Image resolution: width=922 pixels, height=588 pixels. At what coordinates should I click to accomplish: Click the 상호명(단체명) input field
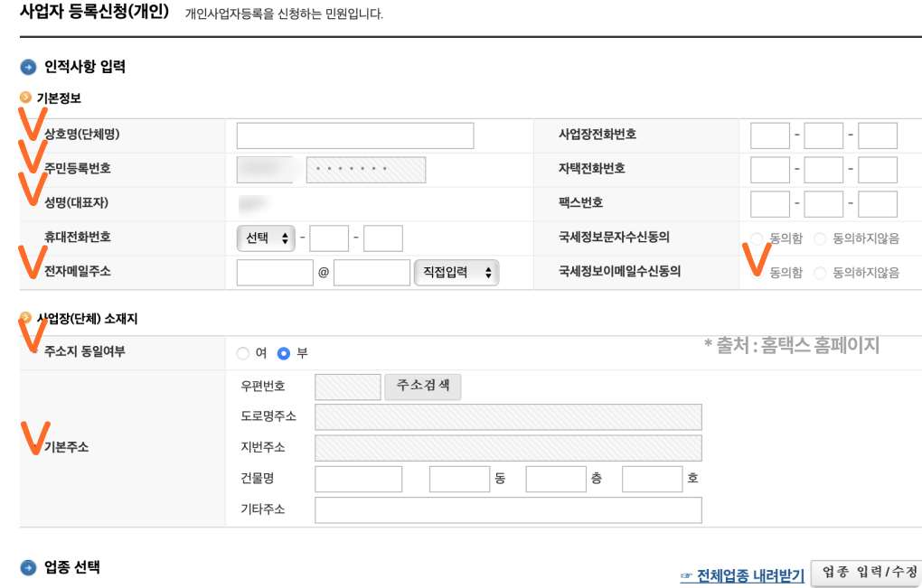[x=354, y=135]
